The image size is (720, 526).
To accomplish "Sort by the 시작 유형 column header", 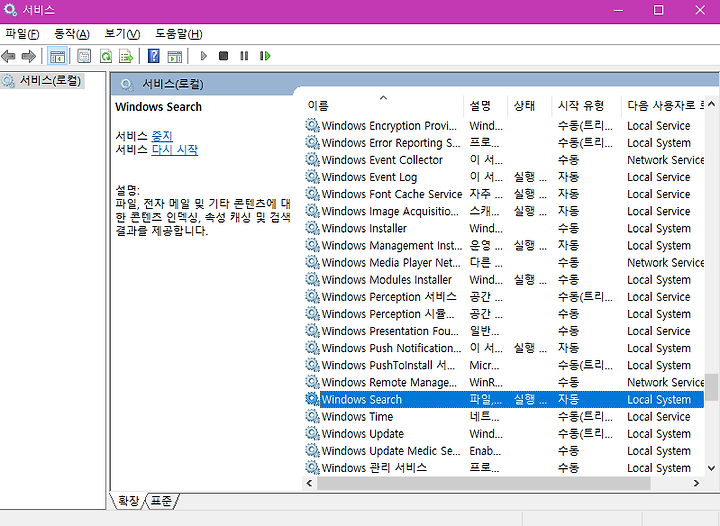I will (x=586, y=106).
